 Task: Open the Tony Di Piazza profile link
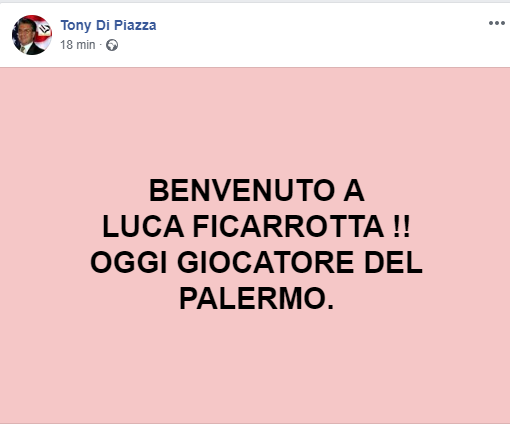[x=108, y=25]
